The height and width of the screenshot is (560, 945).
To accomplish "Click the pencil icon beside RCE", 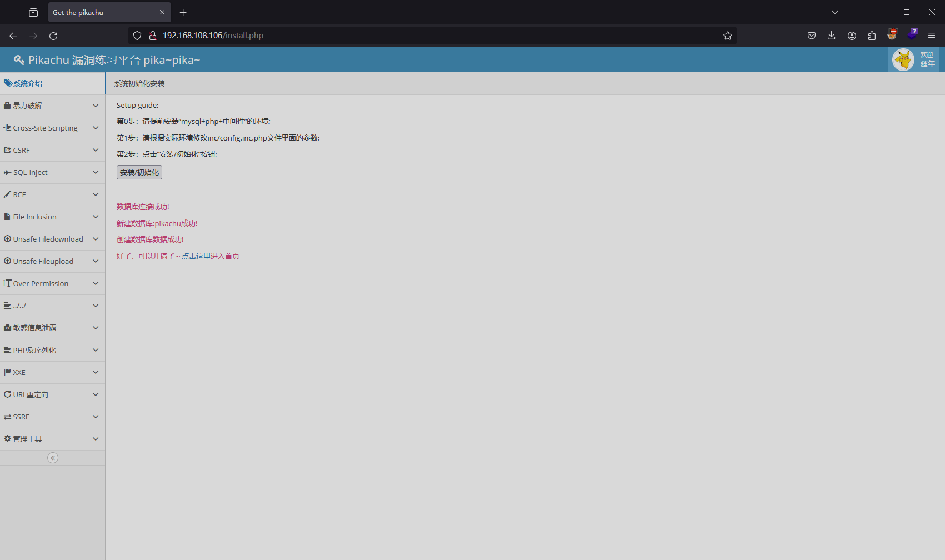I will click(x=7, y=194).
